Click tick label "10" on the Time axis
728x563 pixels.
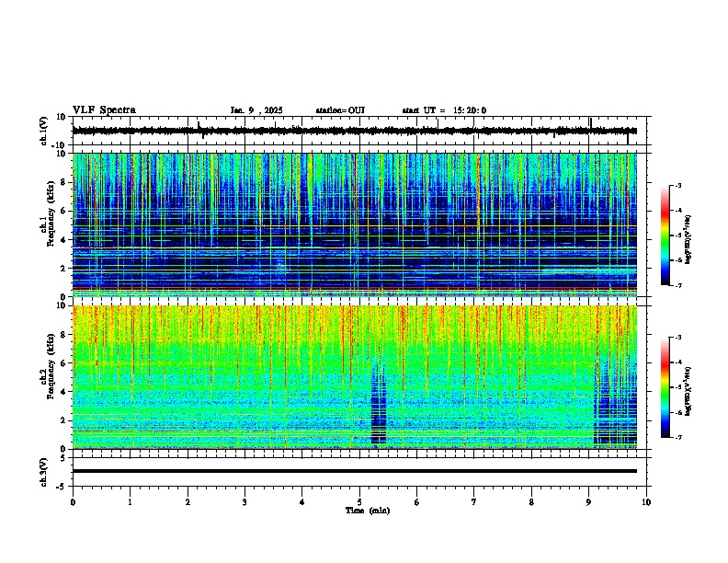[646, 502]
